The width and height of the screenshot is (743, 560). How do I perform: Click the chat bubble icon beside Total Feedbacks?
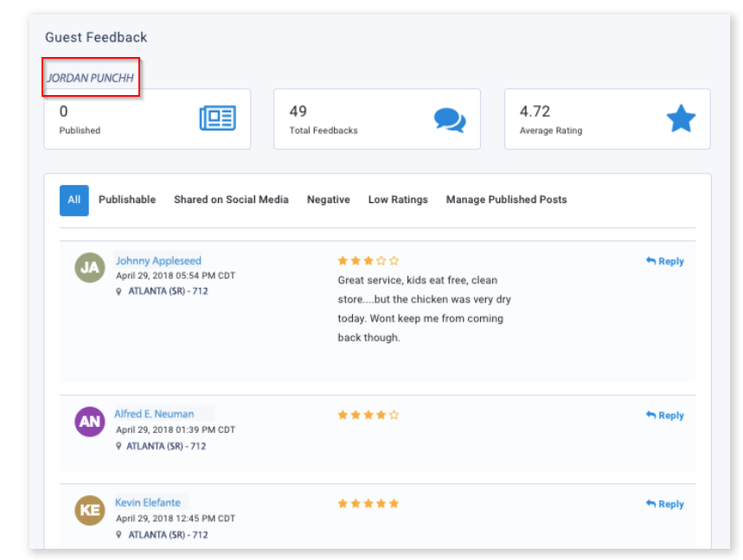(451, 119)
